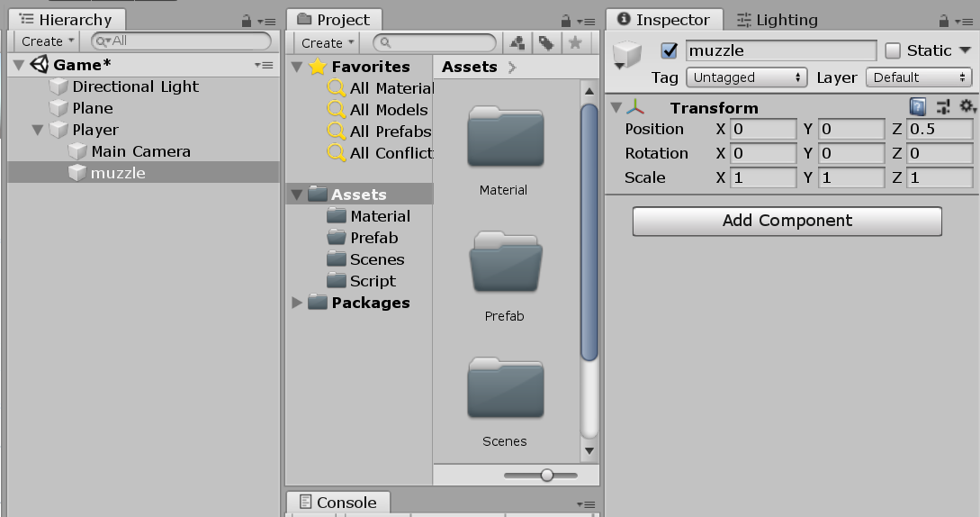Open the muzzle object icon picker
Viewport: 980px width, 517px height.
[x=627, y=55]
